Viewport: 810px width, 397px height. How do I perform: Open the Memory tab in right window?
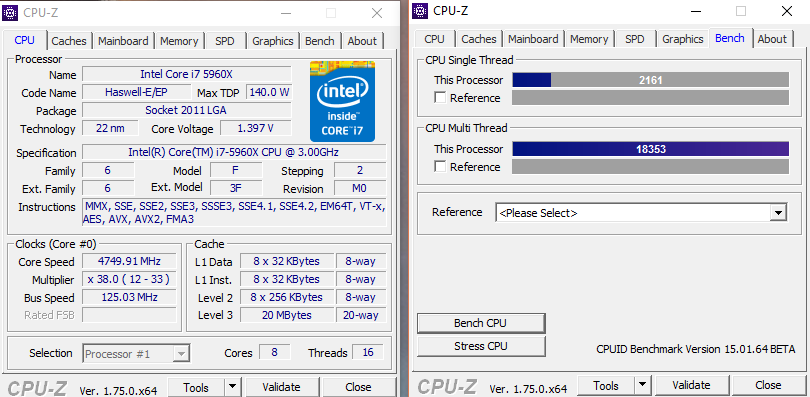[x=589, y=39]
